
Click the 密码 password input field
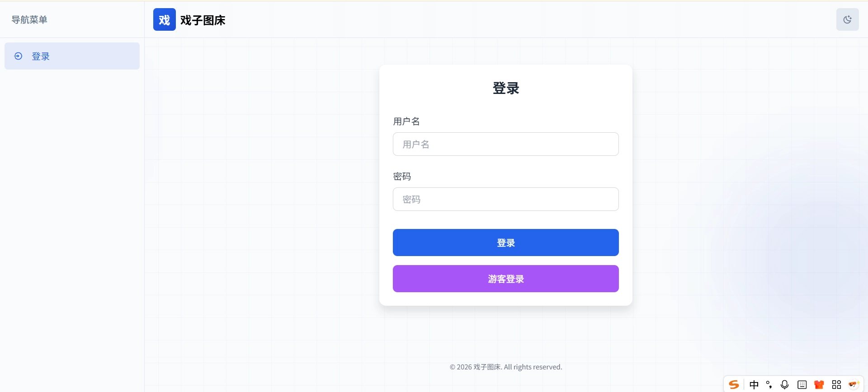[x=505, y=199]
